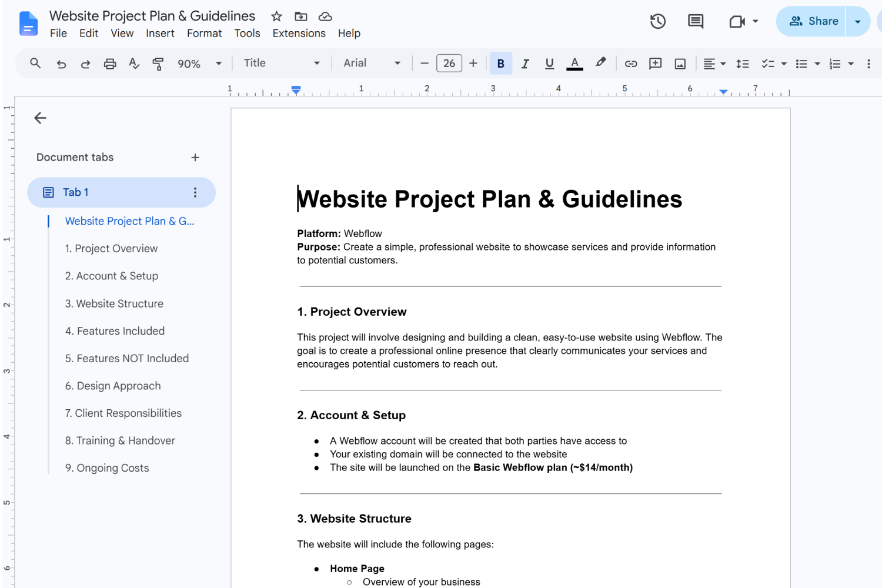Viewport: 882px width, 588px height.
Task: Open the Arial font dropdown
Action: point(372,63)
